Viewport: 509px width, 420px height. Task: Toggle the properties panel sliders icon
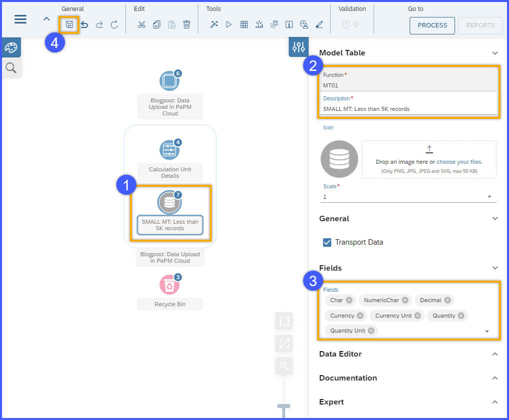point(299,47)
